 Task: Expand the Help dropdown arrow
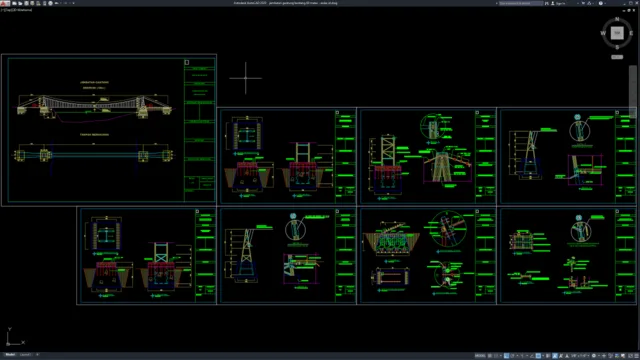point(605,3)
